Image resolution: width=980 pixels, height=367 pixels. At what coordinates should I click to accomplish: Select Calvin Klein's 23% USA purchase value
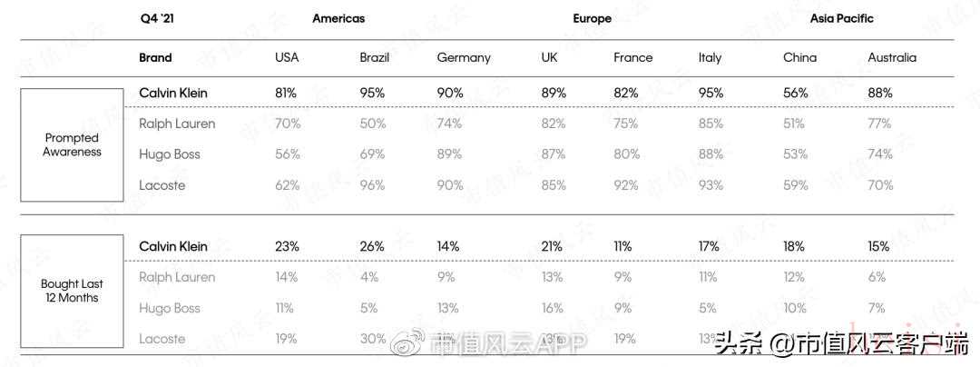click(287, 246)
